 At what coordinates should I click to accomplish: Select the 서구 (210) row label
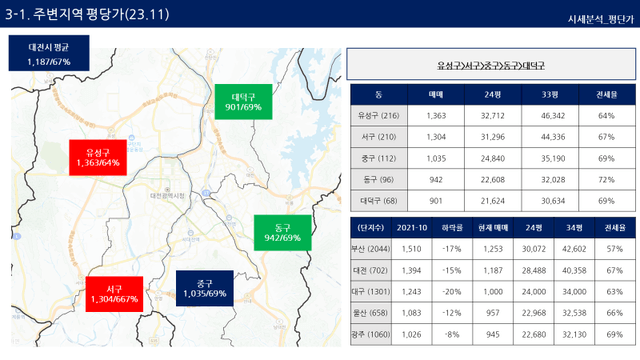[x=379, y=137]
